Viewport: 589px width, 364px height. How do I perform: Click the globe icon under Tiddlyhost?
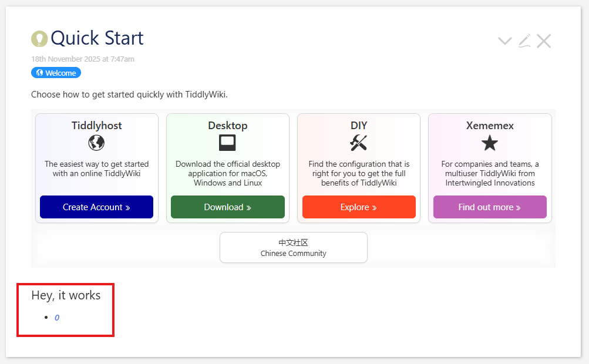(x=96, y=143)
